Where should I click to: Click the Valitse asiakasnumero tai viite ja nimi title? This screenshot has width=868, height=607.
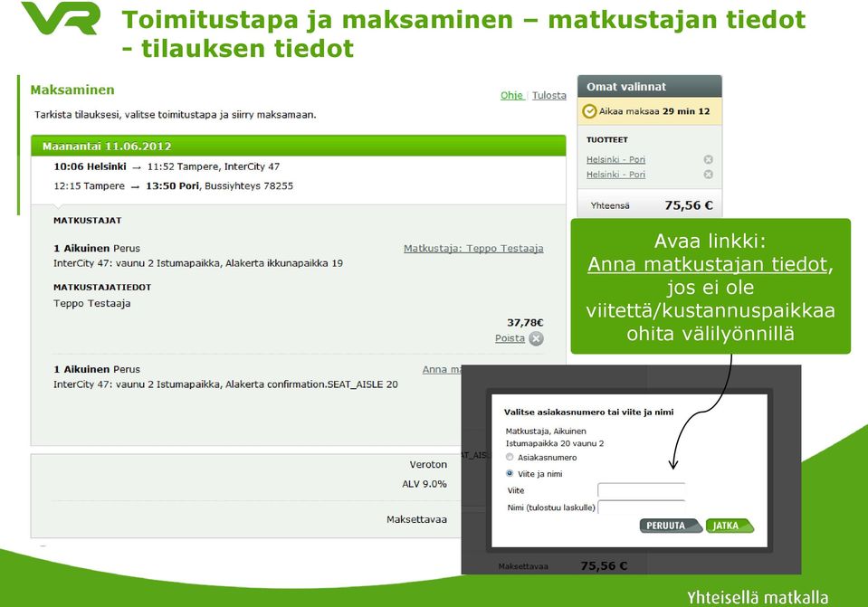point(588,412)
